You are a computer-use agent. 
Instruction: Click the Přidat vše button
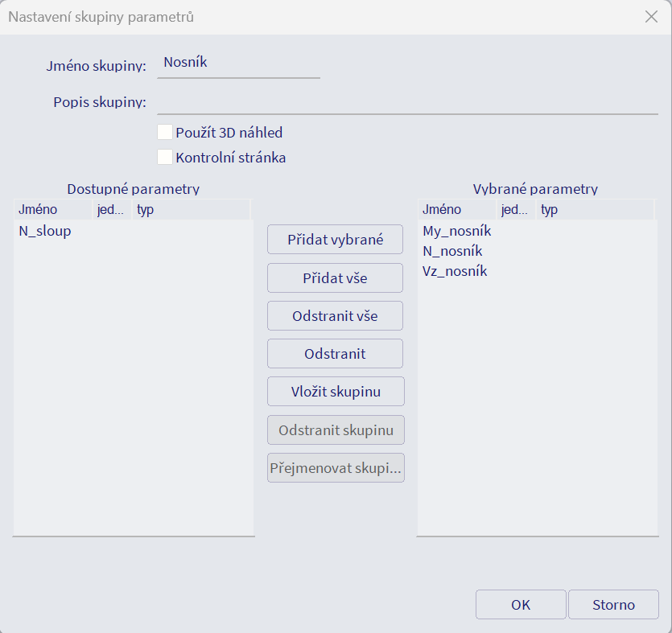335,278
